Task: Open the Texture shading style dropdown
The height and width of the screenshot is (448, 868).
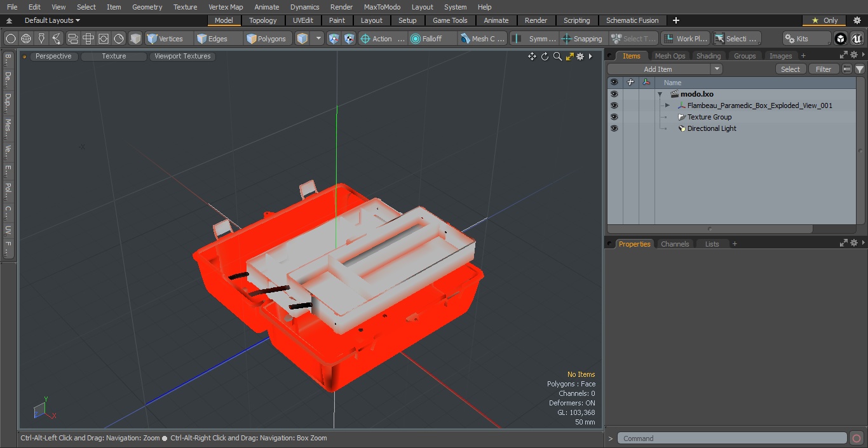Action: [x=114, y=56]
